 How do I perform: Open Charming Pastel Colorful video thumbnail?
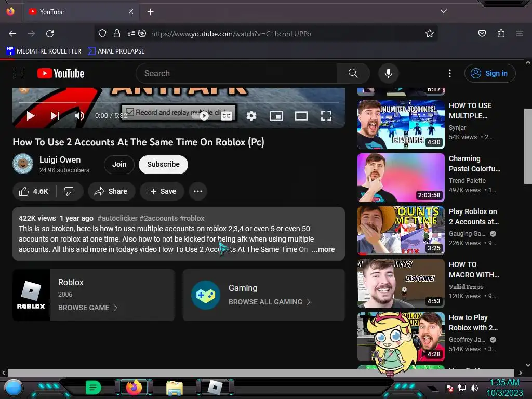click(x=401, y=178)
